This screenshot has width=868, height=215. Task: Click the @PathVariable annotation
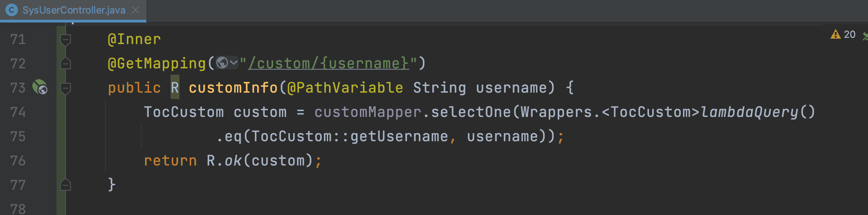coord(345,87)
